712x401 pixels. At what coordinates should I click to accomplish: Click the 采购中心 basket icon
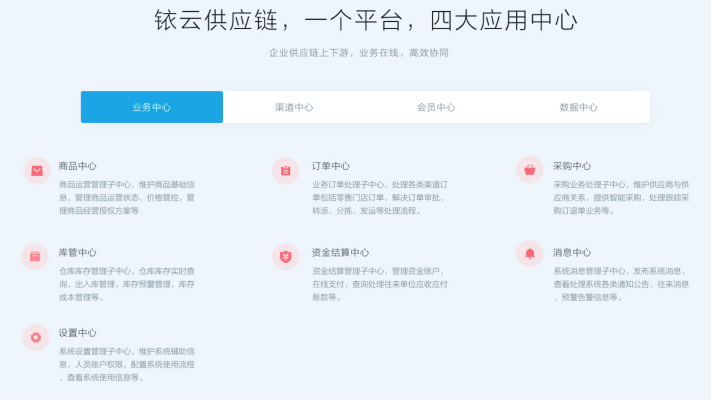point(529,171)
